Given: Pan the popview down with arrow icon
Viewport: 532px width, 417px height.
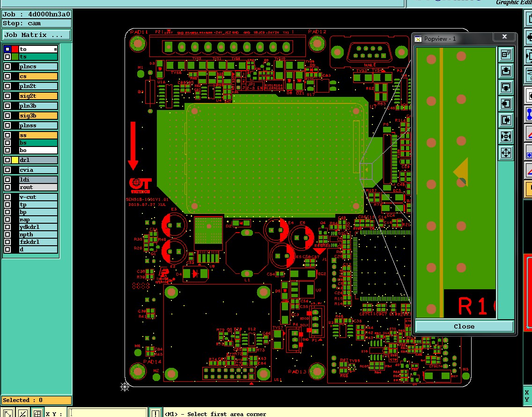Looking at the screenshot, I should click(x=506, y=87).
